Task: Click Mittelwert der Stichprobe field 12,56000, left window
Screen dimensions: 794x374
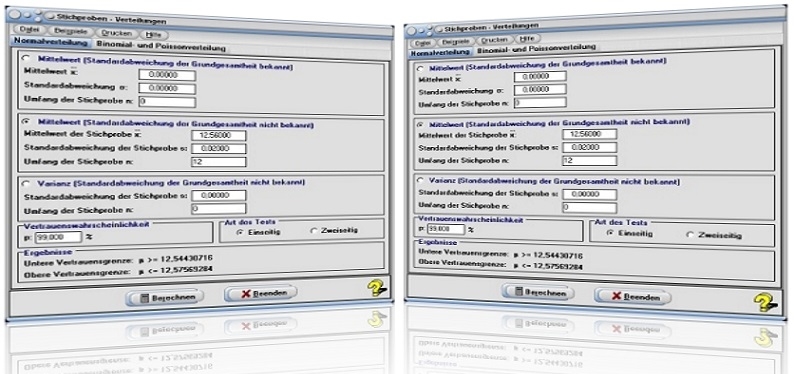Action: 219,136
